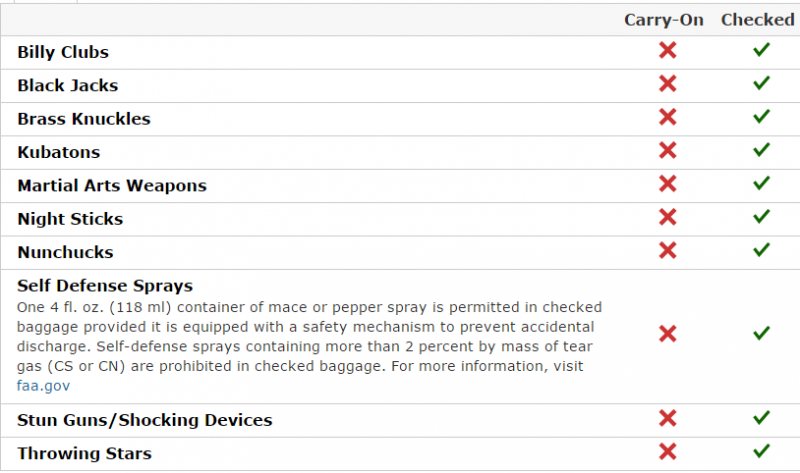
Task: Click the red X in Nunchucks row
Action: 668,251
